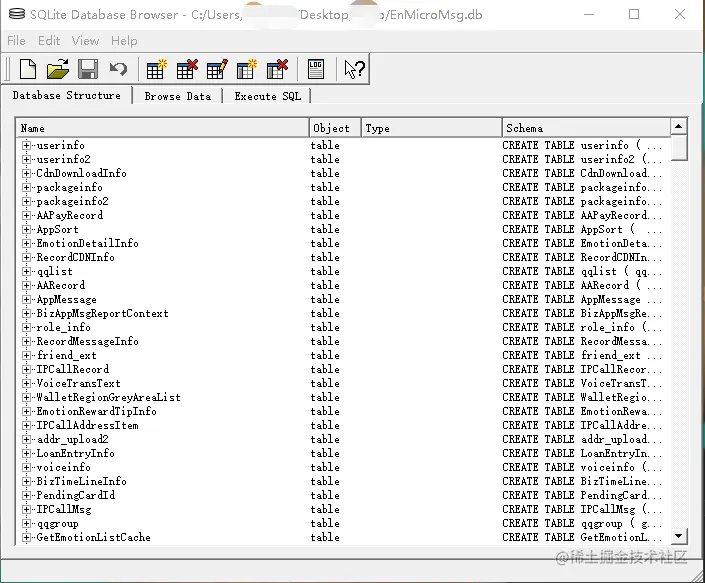Expand the AppMessage table node
The image size is (705, 583).
(x=26, y=299)
